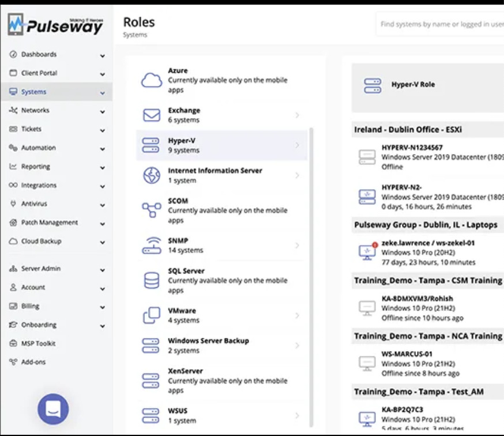504x436 pixels.
Task: Click the roles list scrollbar
Action: (x=311, y=277)
